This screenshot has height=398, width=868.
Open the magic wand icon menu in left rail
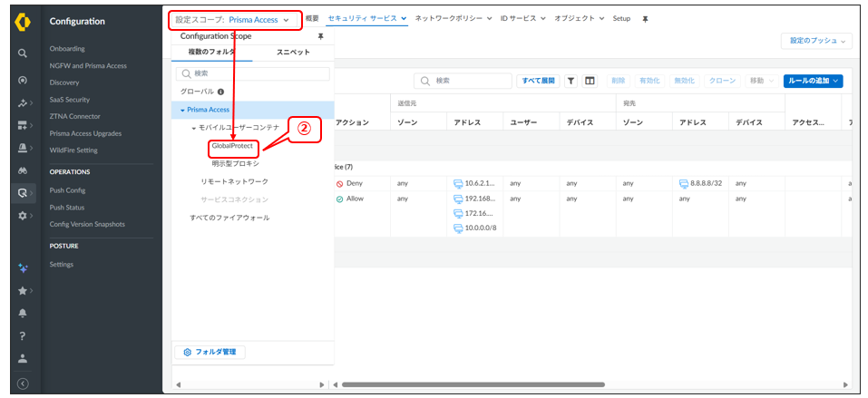point(23,103)
